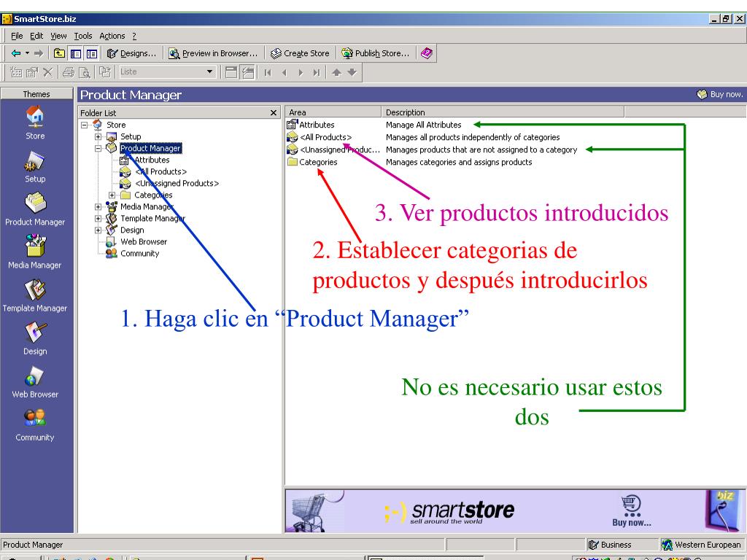Click the Themes header button
This screenshot has height=560, width=747.
pyautogui.click(x=36, y=94)
